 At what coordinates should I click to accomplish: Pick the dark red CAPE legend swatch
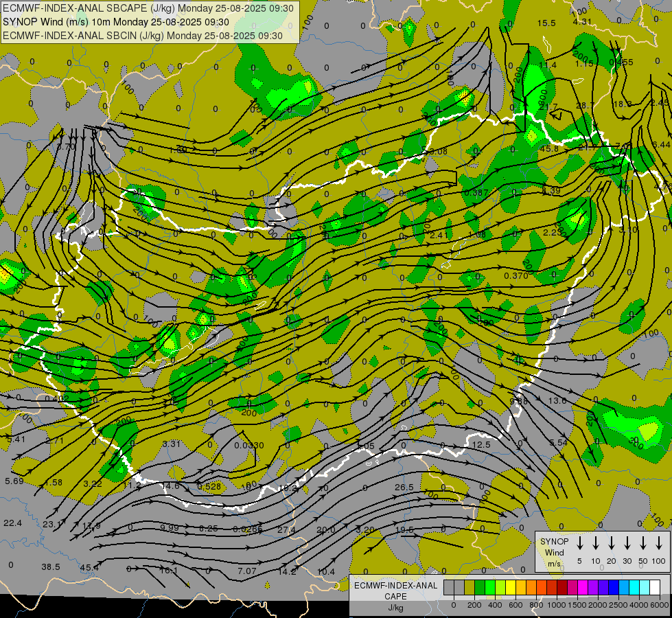[x=562, y=588]
